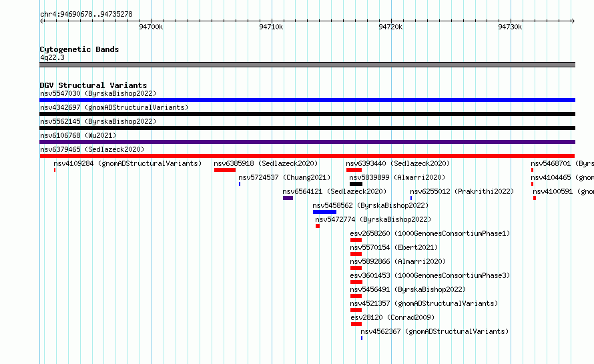Select the red nsv5472774 marker

(318, 226)
